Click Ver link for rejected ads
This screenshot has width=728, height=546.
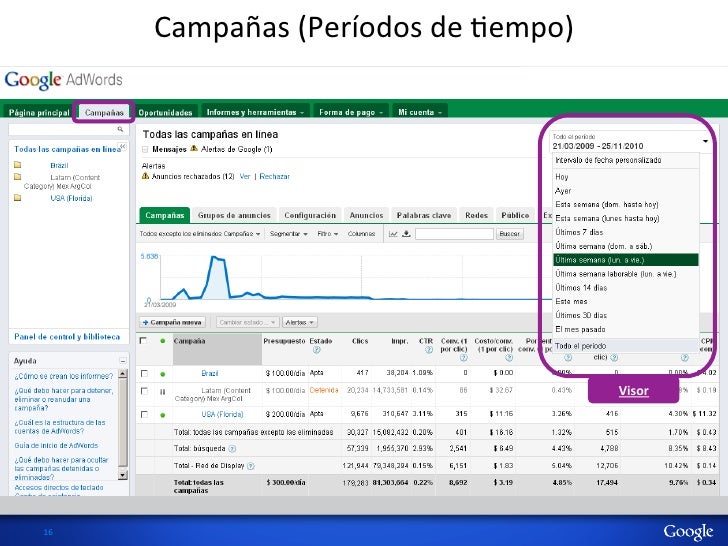coord(245,176)
